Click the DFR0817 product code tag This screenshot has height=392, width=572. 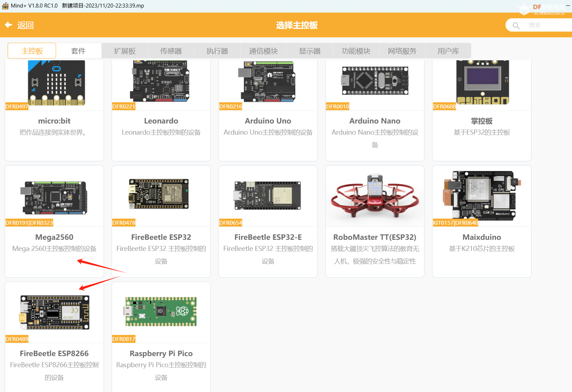pos(124,339)
